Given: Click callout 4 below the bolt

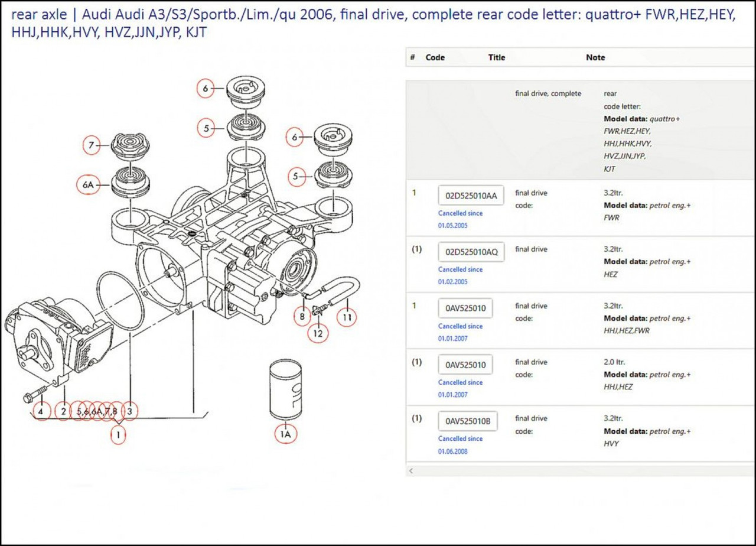Looking at the screenshot, I should click(x=41, y=411).
